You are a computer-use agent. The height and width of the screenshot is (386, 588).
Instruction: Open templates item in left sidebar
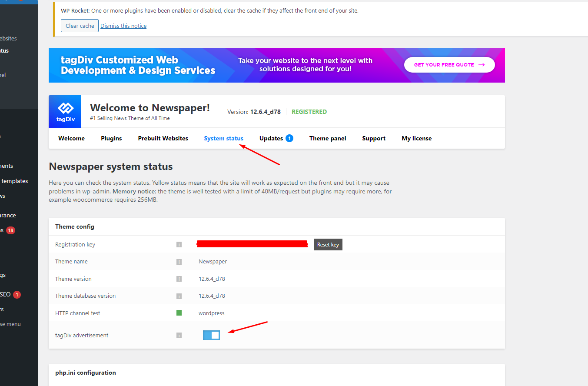click(14, 181)
